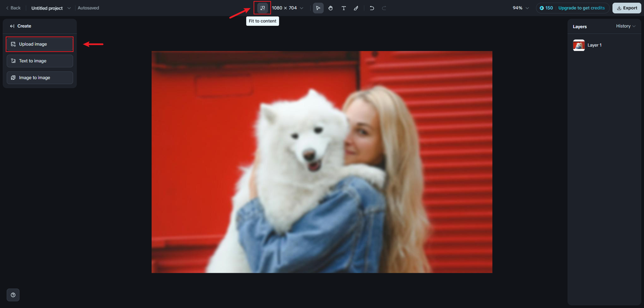Activate the Hand pan tool
Image resolution: width=644 pixels, height=308 pixels.
331,8
